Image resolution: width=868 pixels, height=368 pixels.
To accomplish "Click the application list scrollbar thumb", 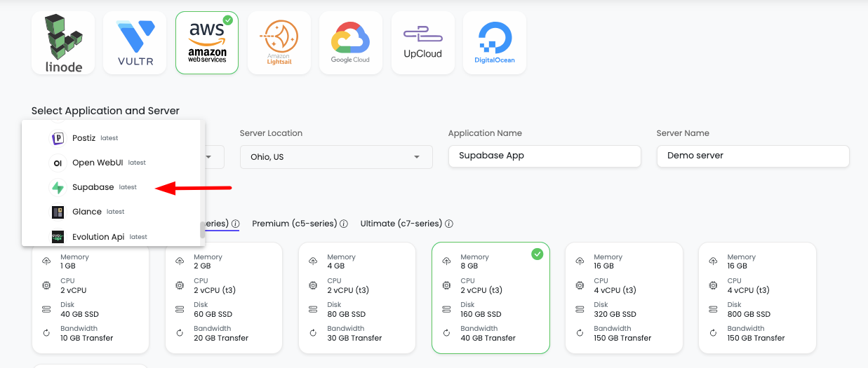I will pos(203,230).
